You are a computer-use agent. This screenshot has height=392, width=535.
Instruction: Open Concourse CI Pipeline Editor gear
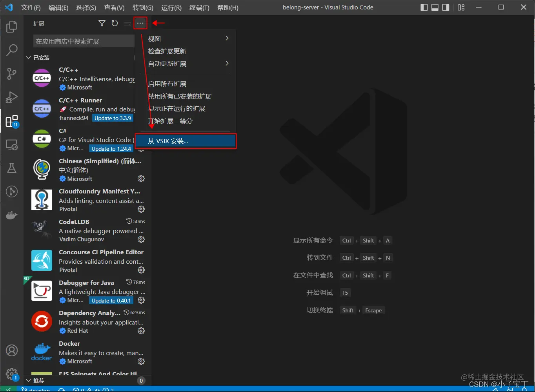click(x=141, y=270)
